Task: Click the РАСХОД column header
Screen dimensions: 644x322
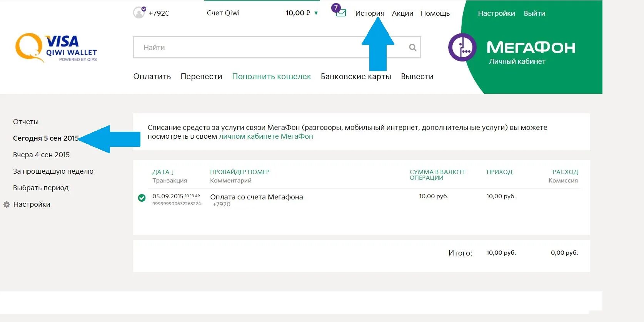Action: (565, 172)
